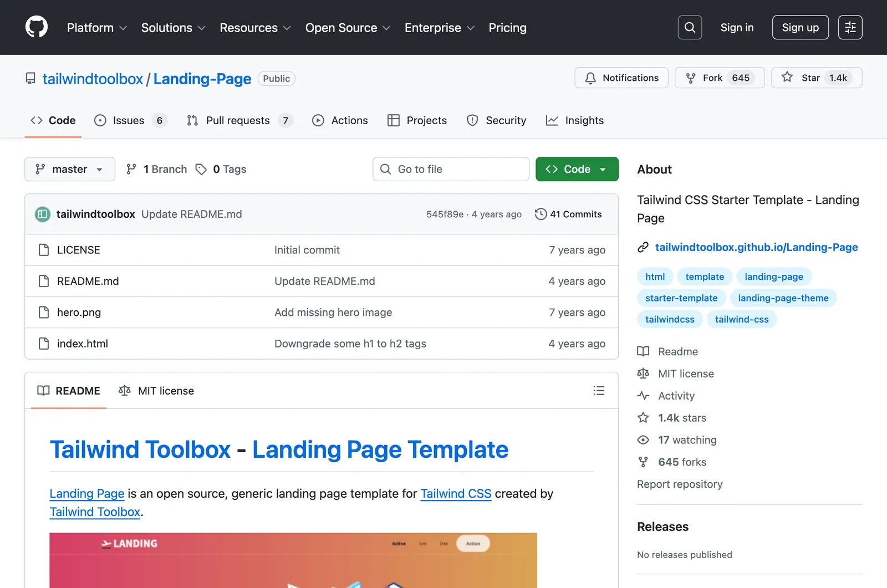The width and height of the screenshot is (887, 588).
Task: Click the Notifications bell button
Action: point(621,78)
